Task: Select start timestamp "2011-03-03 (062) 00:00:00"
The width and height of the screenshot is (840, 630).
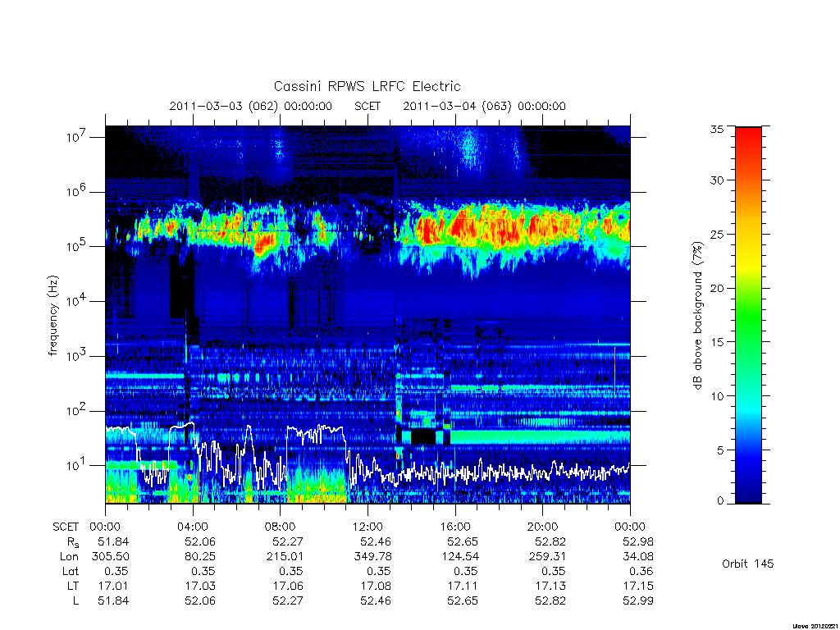Action: 251,106
